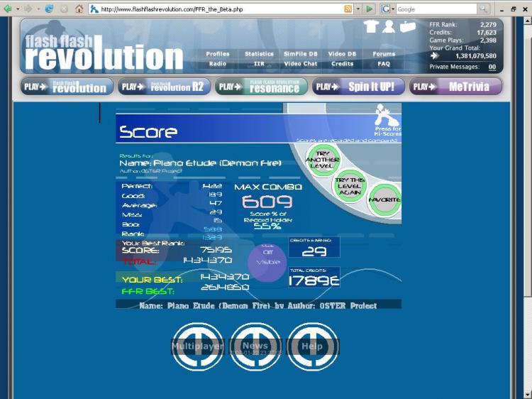Click Play Spin It UP! button
This screenshot has height=399, width=532.
point(358,87)
